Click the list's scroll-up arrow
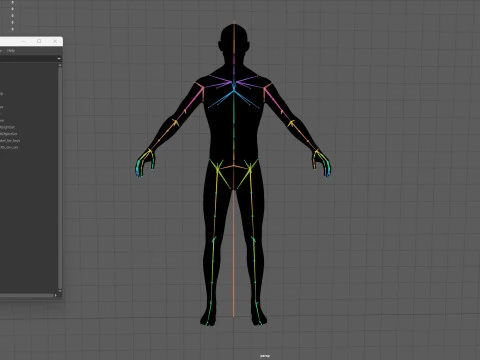The image size is (480, 360). (x=60, y=65)
